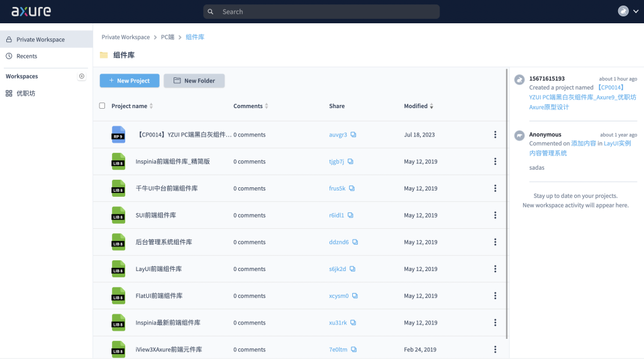
Task: Click the RP 9 file icon
Action: click(118, 135)
